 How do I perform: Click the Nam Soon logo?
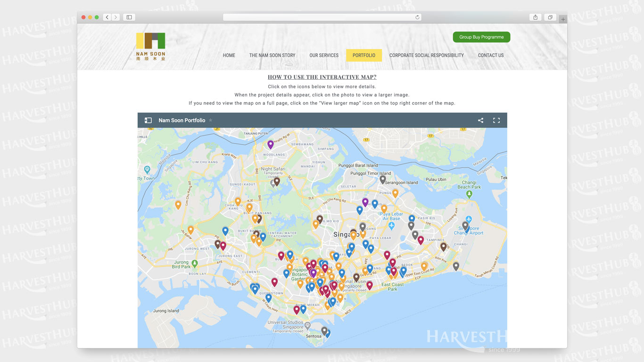coord(150,46)
